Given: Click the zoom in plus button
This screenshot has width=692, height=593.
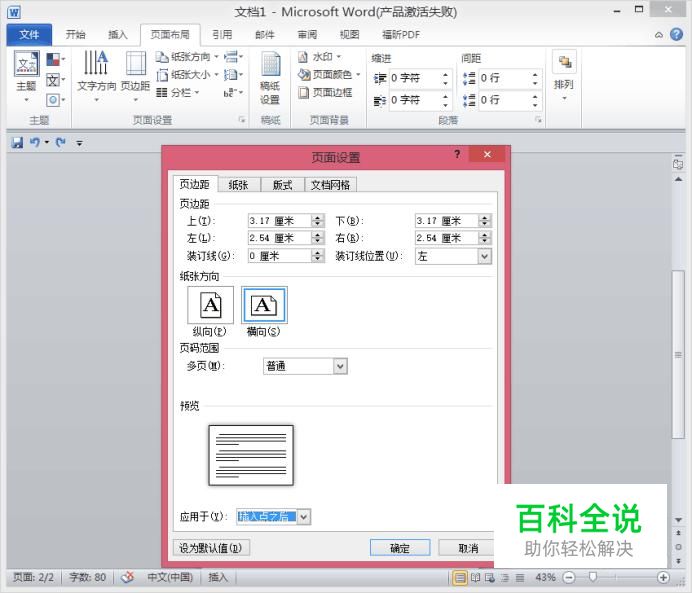Looking at the screenshot, I should coord(663,577).
